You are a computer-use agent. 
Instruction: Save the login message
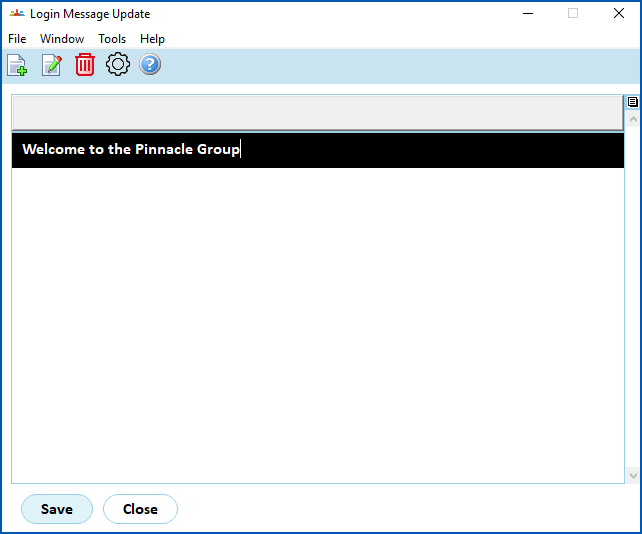click(57, 509)
